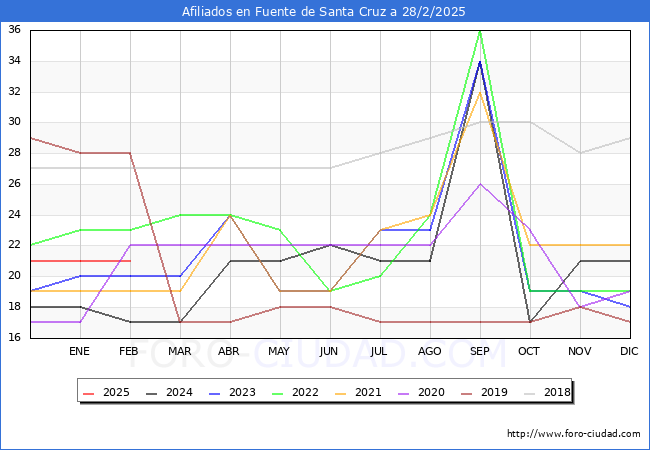Image resolution: width=650 pixels, height=450 pixels.
Task: Click the 2022 legend label
Action: (x=305, y=392)
